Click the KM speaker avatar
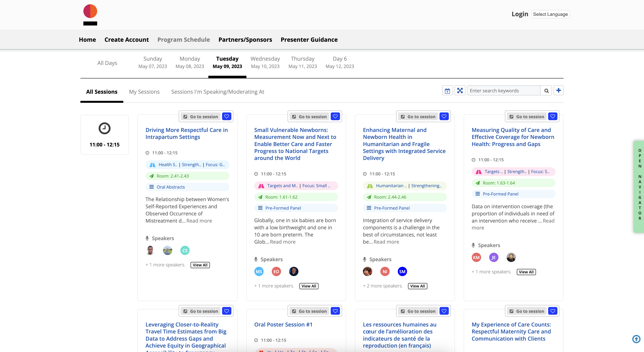 pos(476,258)
